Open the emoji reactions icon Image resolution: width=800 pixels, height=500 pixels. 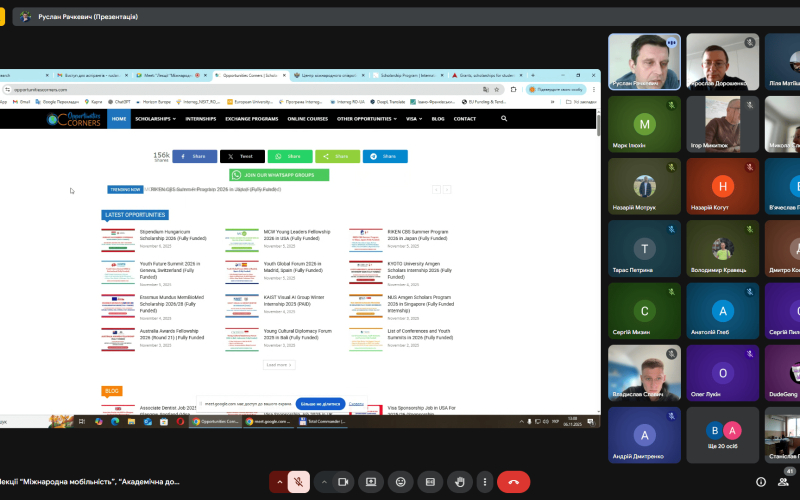click(x=401, y=481)
